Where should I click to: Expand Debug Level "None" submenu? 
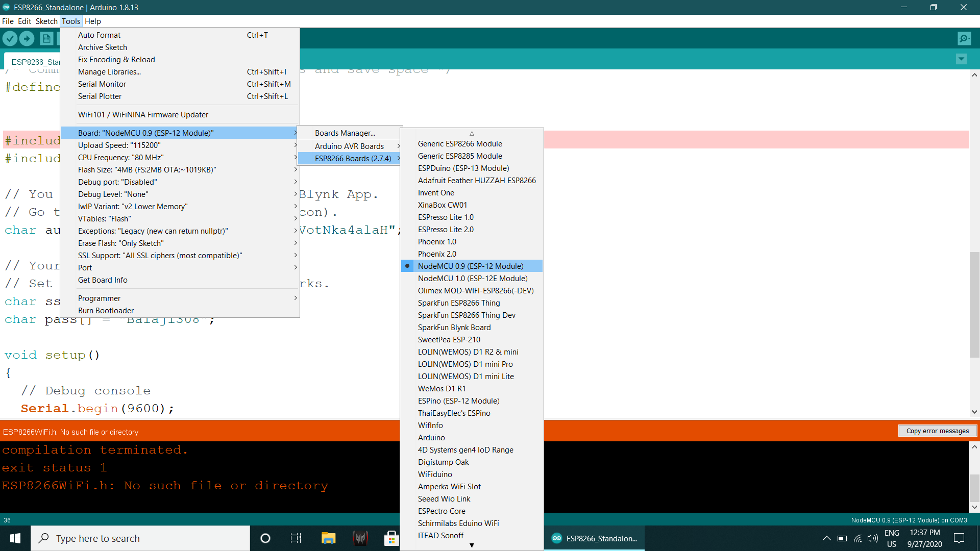pos(180,194)
